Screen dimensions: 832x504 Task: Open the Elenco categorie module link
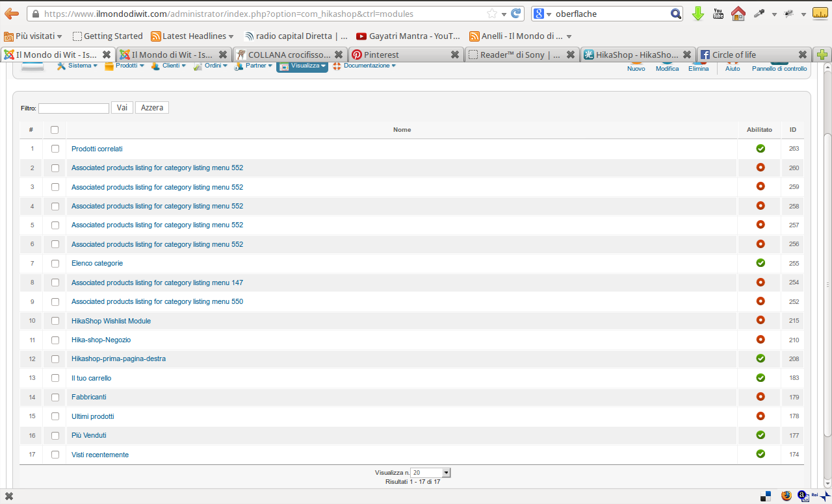97,264
